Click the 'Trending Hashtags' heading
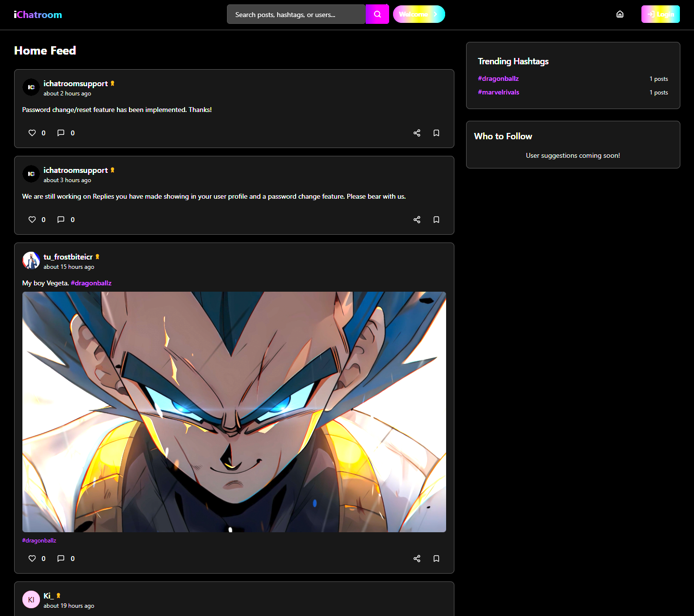 tap(513, 61)
